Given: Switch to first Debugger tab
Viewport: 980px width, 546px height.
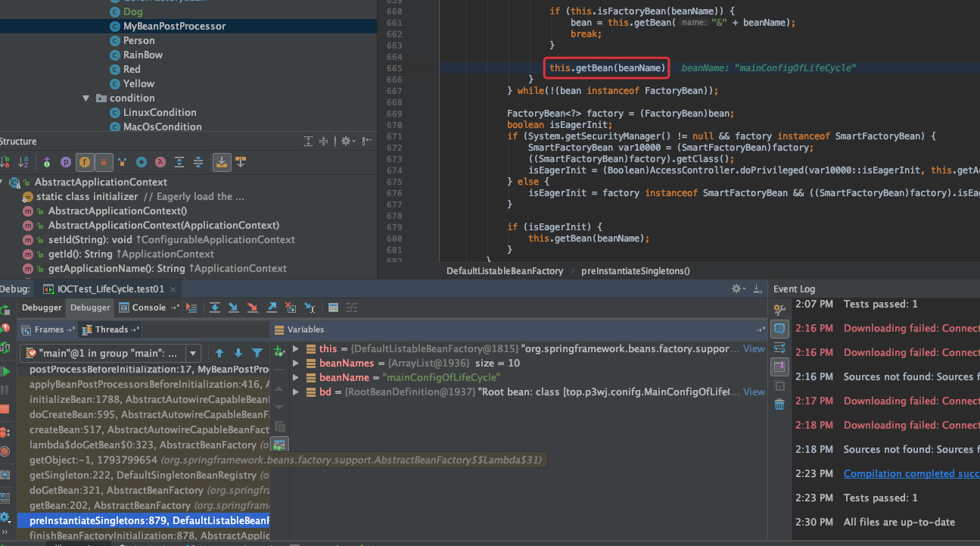Looking at the screenshot, I should click(42, 307).
